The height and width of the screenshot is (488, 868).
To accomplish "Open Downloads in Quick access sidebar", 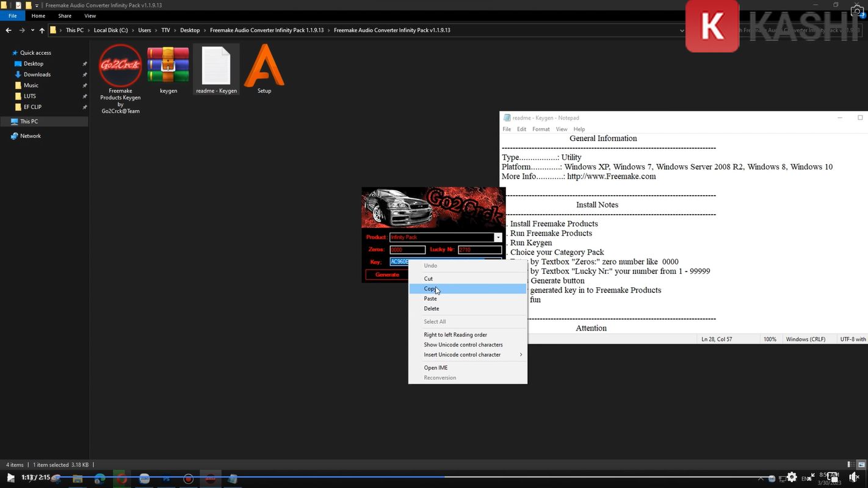I will click(37, 74).
